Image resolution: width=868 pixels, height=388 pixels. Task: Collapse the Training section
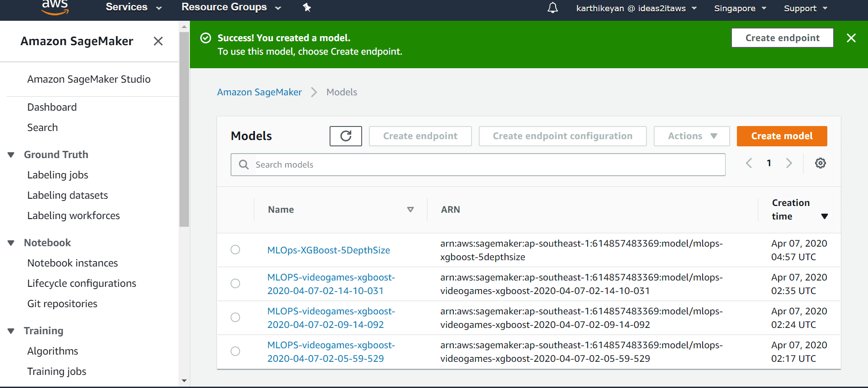tap(11, 331)
